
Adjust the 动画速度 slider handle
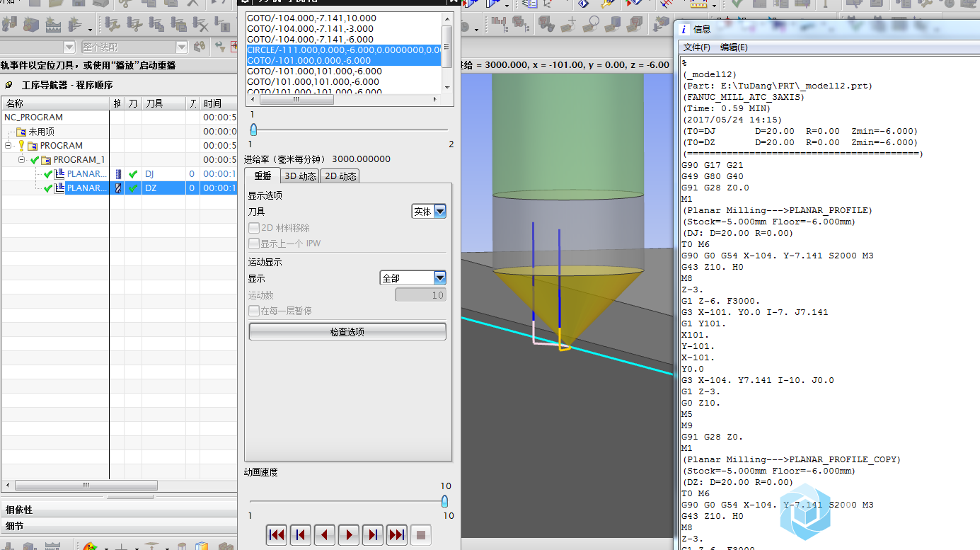pyautogui.click(x=444, y=501)
